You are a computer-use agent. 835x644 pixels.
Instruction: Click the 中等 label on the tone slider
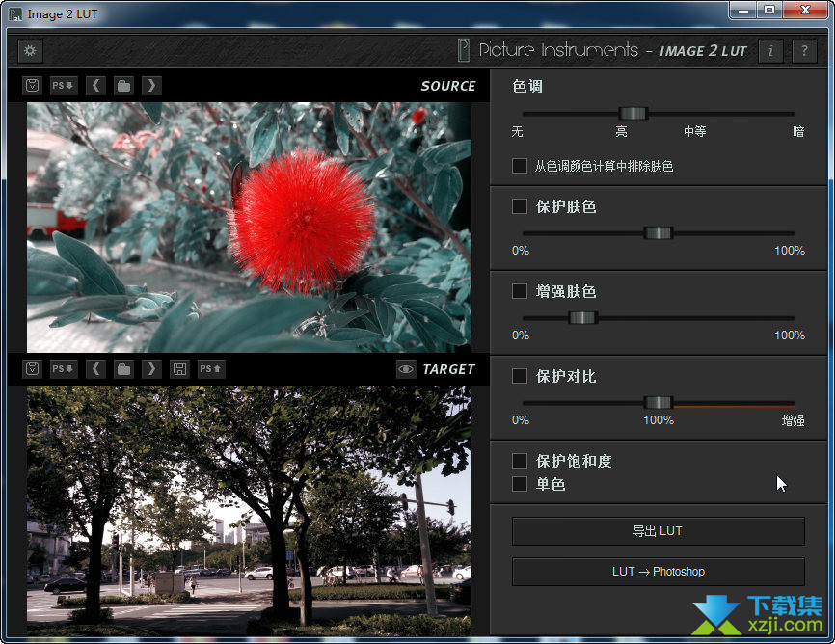coord(694,131)
